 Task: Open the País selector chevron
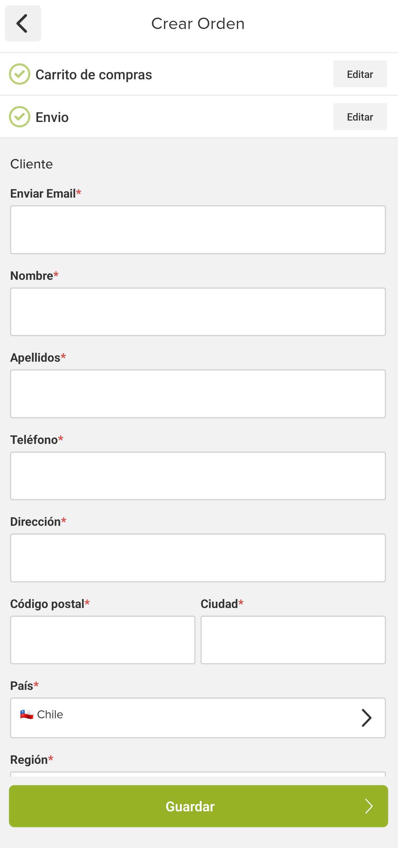coord(367,718)
